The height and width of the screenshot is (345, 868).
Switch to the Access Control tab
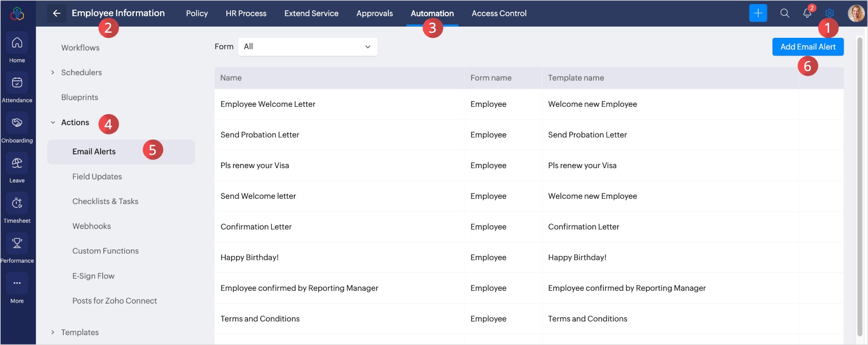click(x=499, y=13)
